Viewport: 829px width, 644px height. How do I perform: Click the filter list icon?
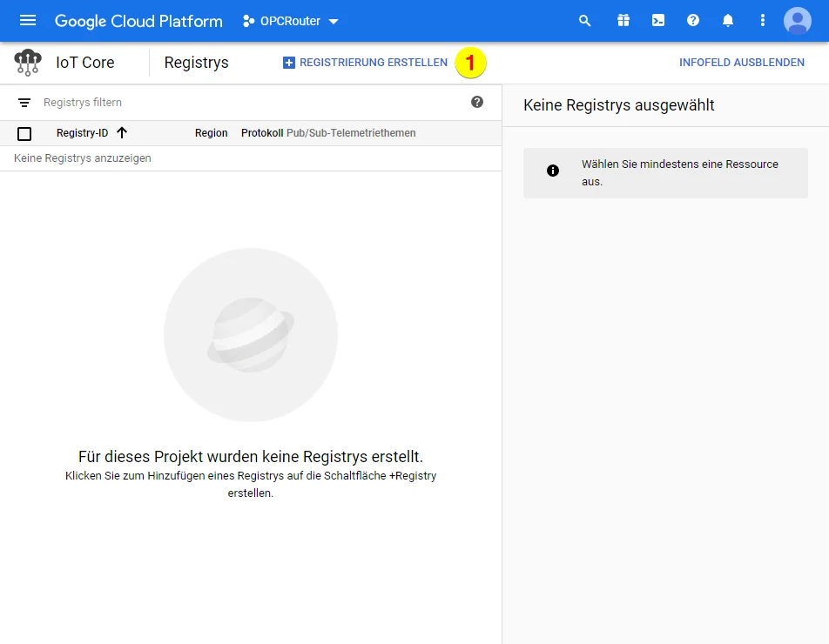pos(24,103)
